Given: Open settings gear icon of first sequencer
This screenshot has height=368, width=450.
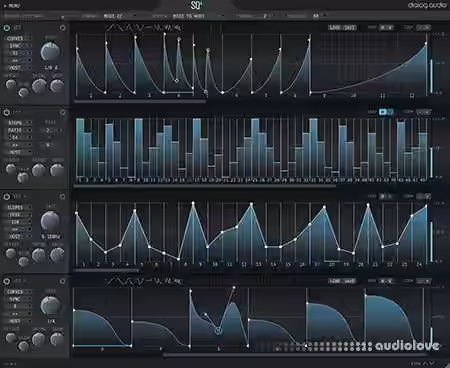Looking at the screenshot, I should tap(62, 28).
